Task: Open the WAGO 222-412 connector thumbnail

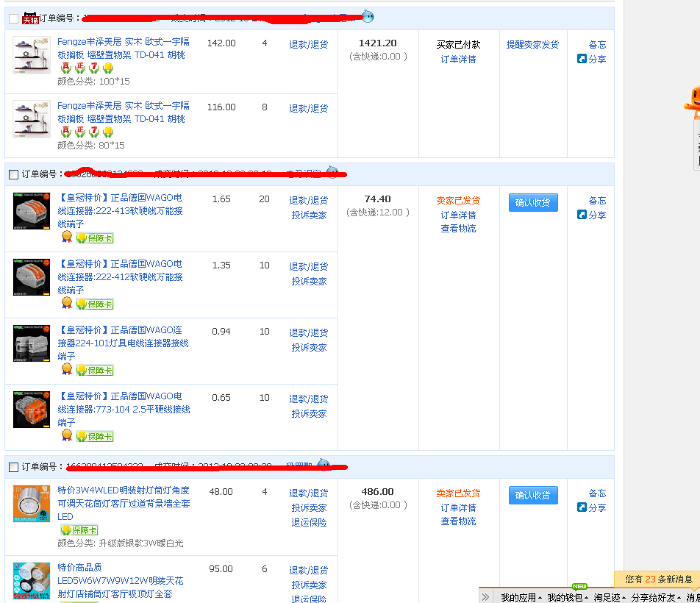Action: [x=32, y=277]
